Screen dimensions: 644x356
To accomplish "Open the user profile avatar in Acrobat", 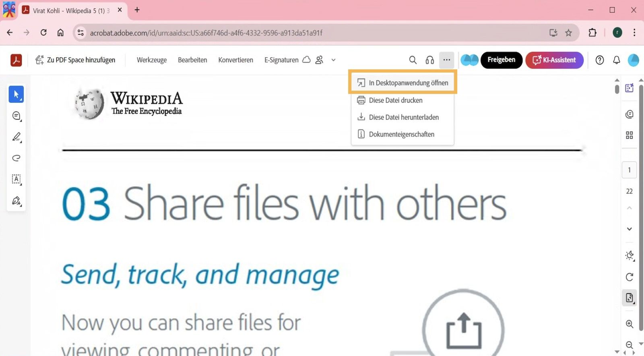I will (634, 60).
